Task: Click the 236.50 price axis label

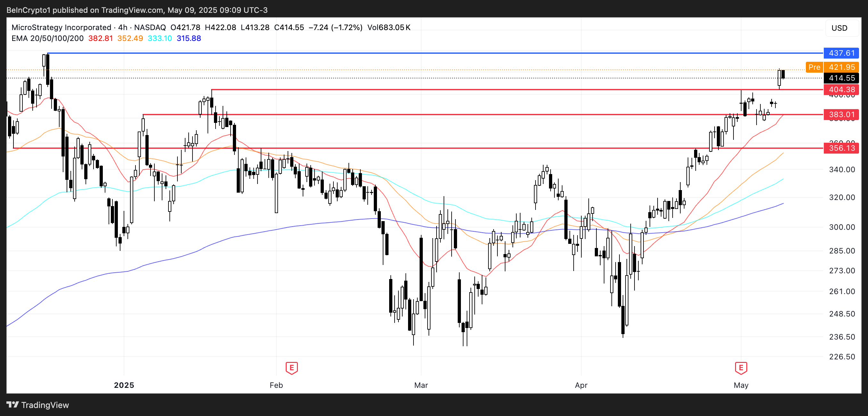Action: tap(842, 337)
